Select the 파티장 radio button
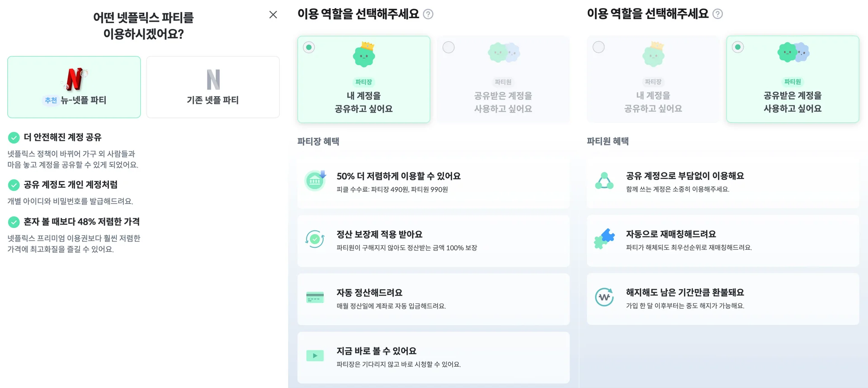Screen dimensions: 868x388 click(x=308, y=47)
